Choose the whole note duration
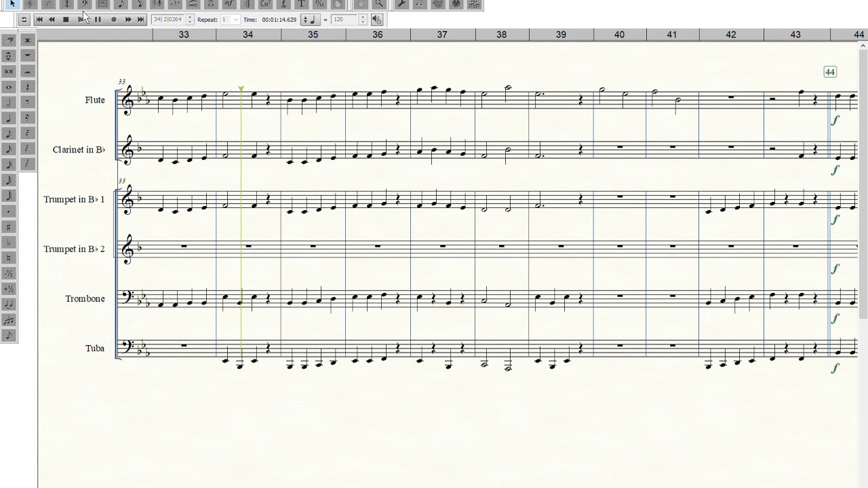 pos(9,87)
